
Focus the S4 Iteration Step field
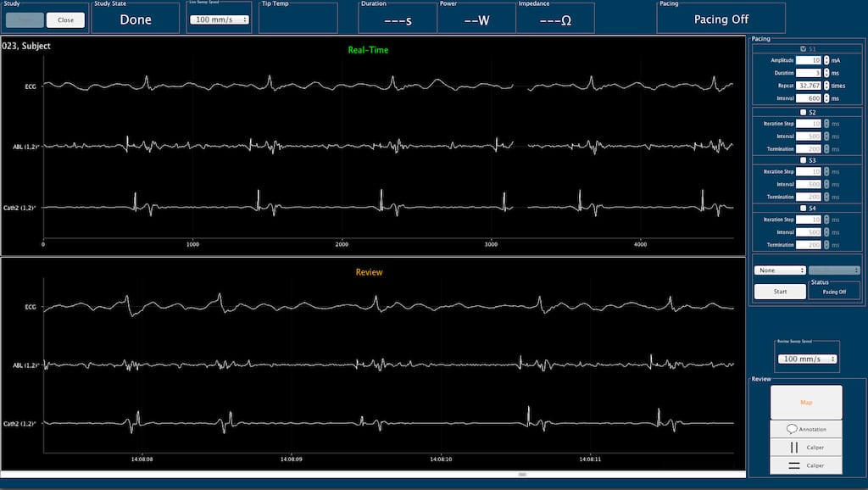click(x=809, y=220)
